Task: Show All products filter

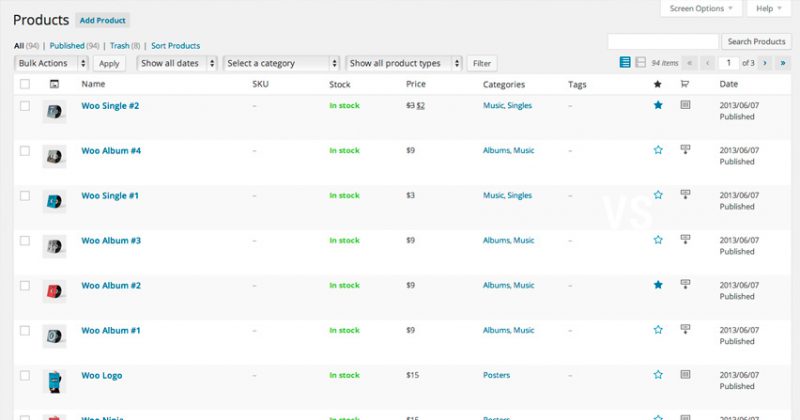Action: [x=19, y=45]
